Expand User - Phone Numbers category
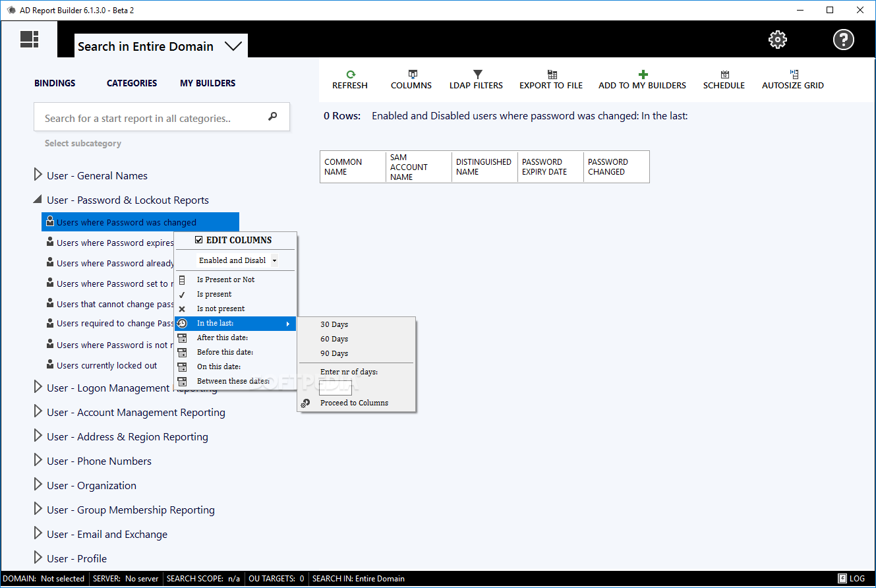Image resolution: width=876 pixels, height=588 pixels. (x=38, y=460)
